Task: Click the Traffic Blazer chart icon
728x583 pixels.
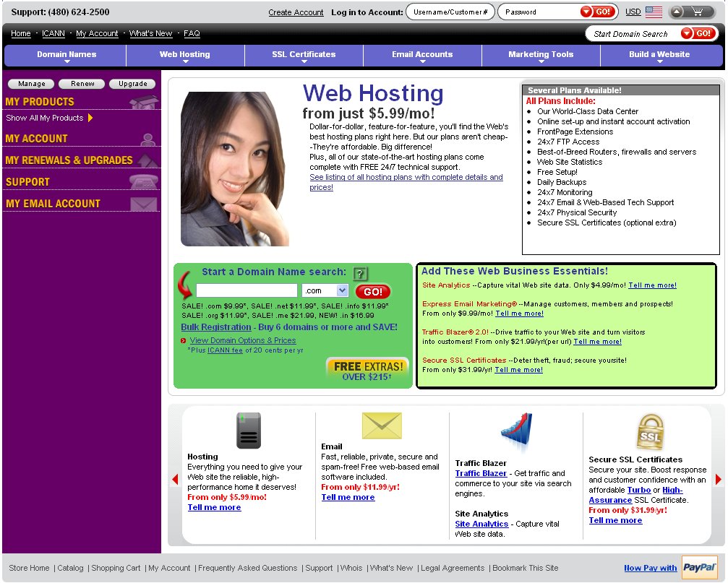Action: tap(517, 431)
